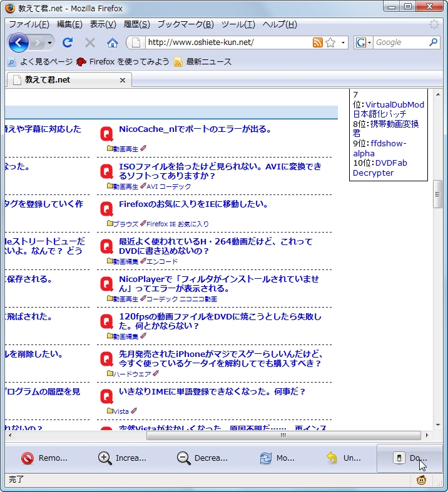Go to the Home page icon
The image size is (448, 492).
(113, 43)
